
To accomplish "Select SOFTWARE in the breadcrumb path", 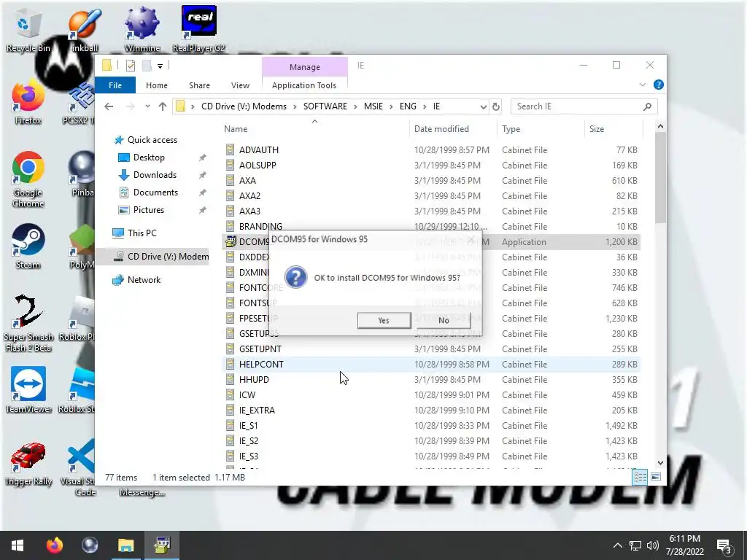I will [325, 106].
